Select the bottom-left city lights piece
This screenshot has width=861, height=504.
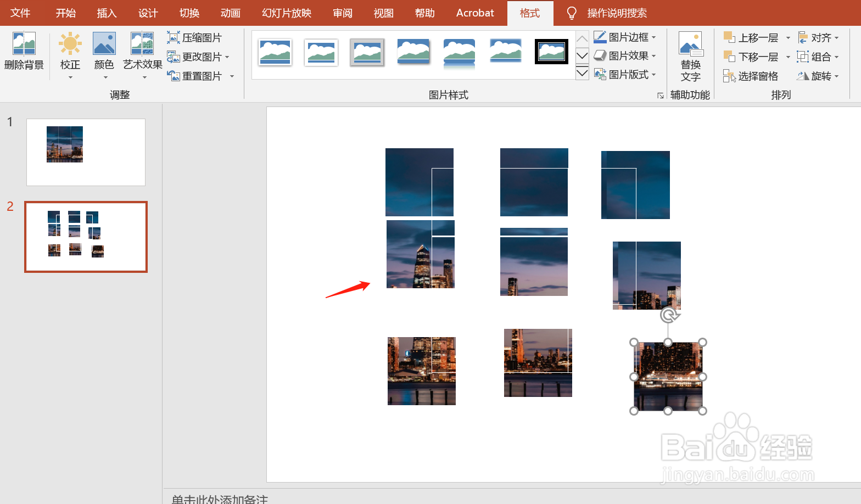pos(422,371)
